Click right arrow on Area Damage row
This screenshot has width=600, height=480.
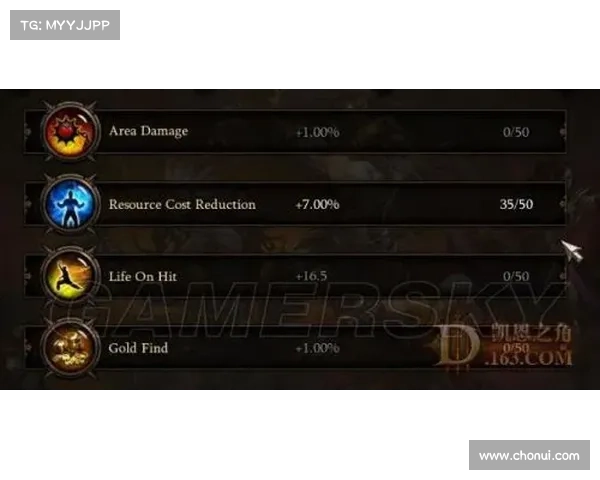(x=563, y=132)
